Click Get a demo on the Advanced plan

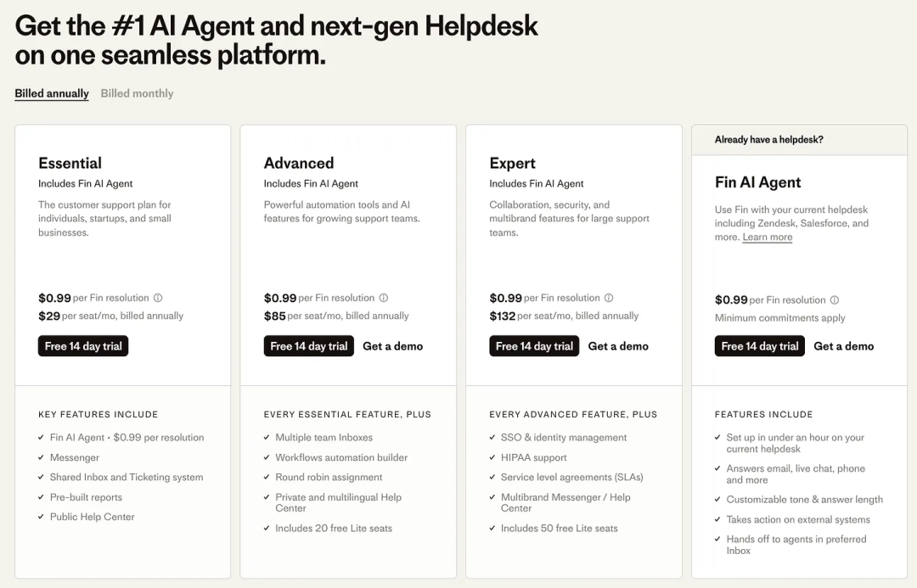coord(392,345)
